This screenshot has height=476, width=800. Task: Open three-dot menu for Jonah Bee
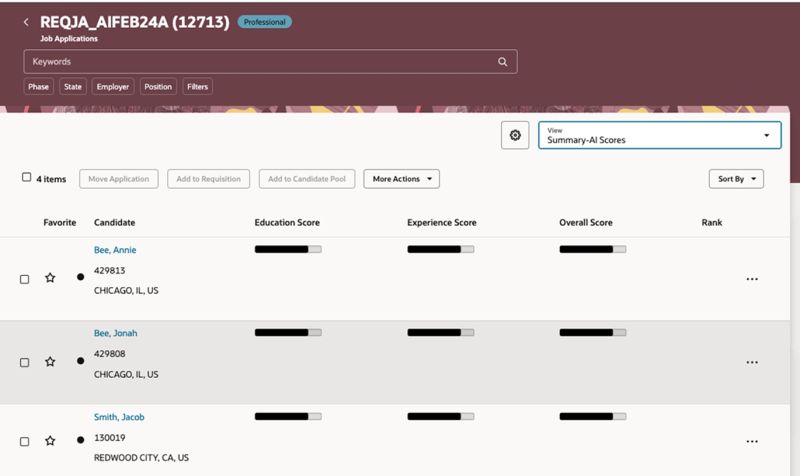point(752,362)
